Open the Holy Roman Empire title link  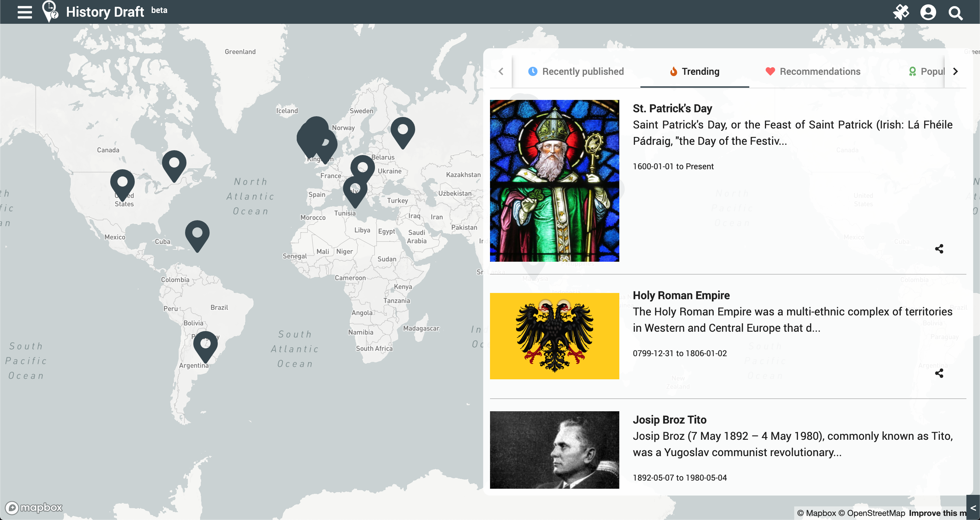[681, 295]
